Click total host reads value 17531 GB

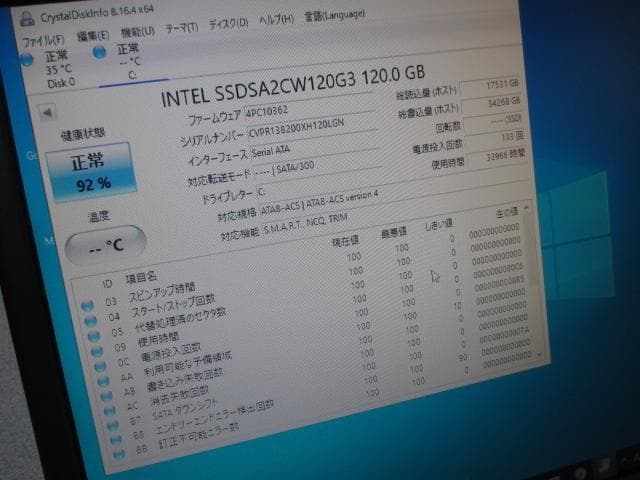click(490, 86)
